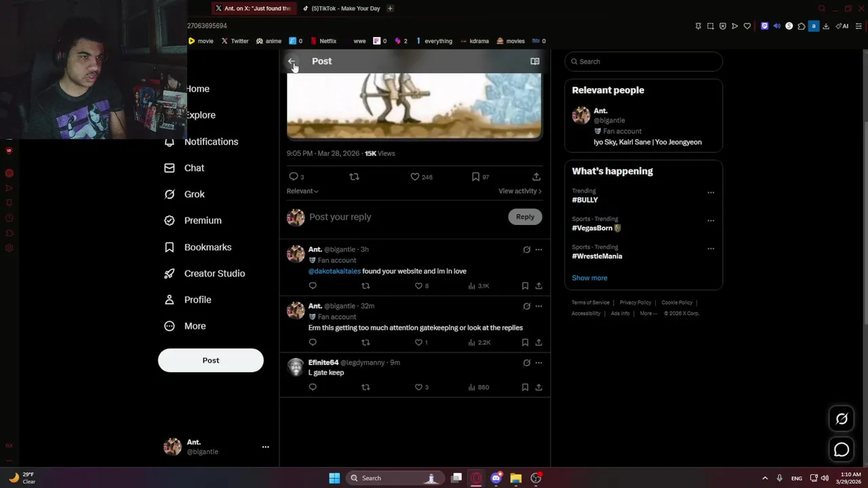The height and width of the screenshot is (488, 868).
Task: Click Show more under What's happening
Action: coord(589,278)
